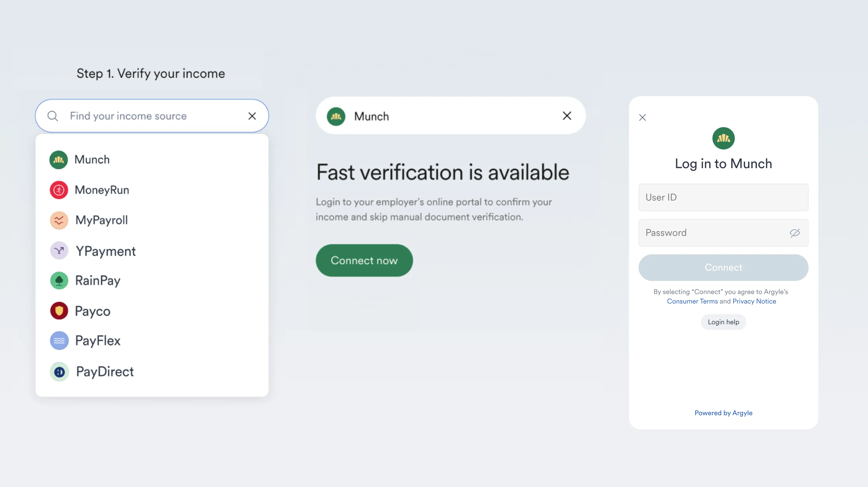Click the PayDirect logo icon

tap(59, 372)
